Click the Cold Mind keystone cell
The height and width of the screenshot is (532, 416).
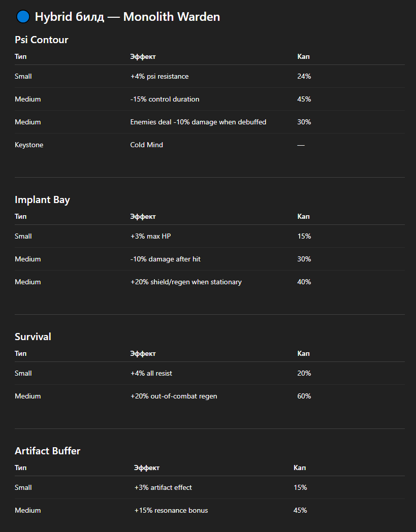click(x=147, y=145)
